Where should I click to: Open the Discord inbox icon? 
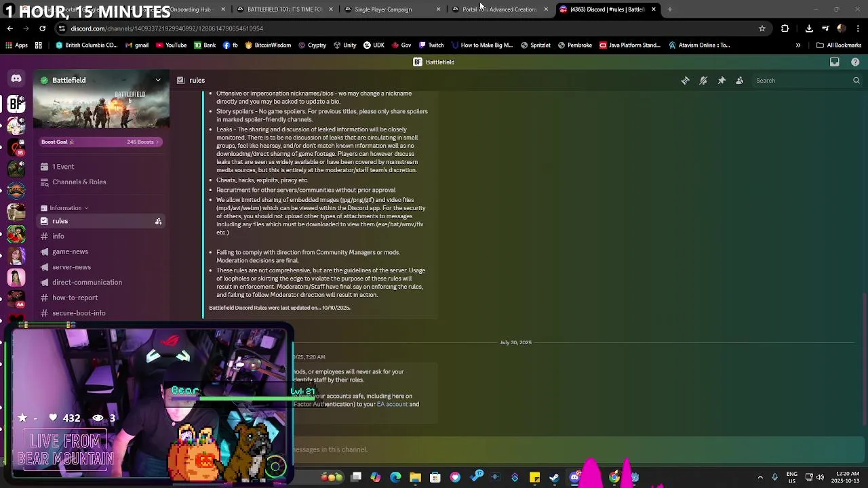[x=835, y=62]
